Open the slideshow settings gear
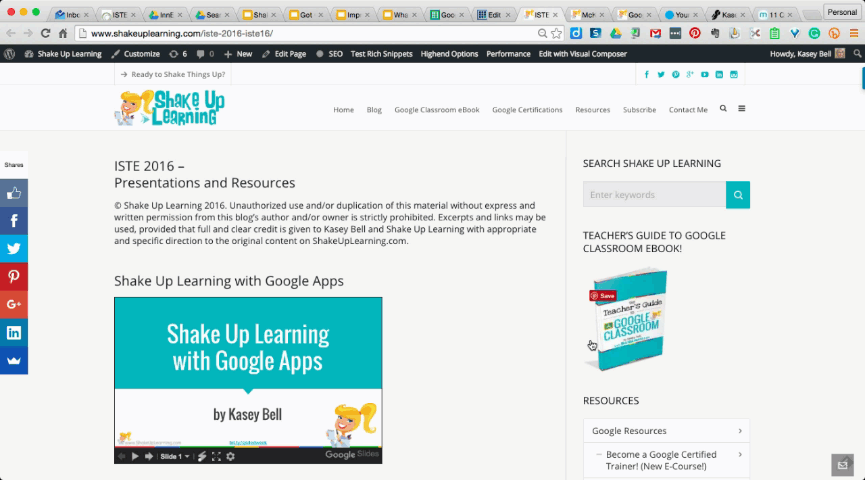Image resolution: width=865 pixels, height=480 pixels. pos(231,456)
